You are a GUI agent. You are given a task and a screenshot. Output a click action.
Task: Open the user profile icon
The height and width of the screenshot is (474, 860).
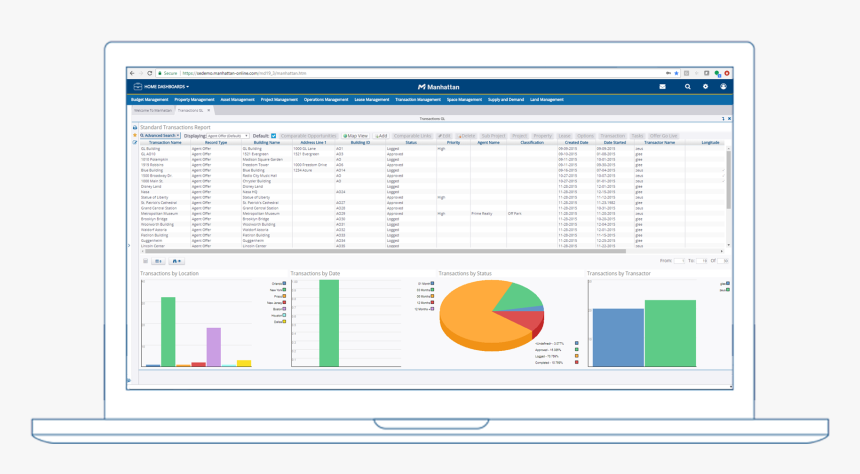tap(723, 87)
